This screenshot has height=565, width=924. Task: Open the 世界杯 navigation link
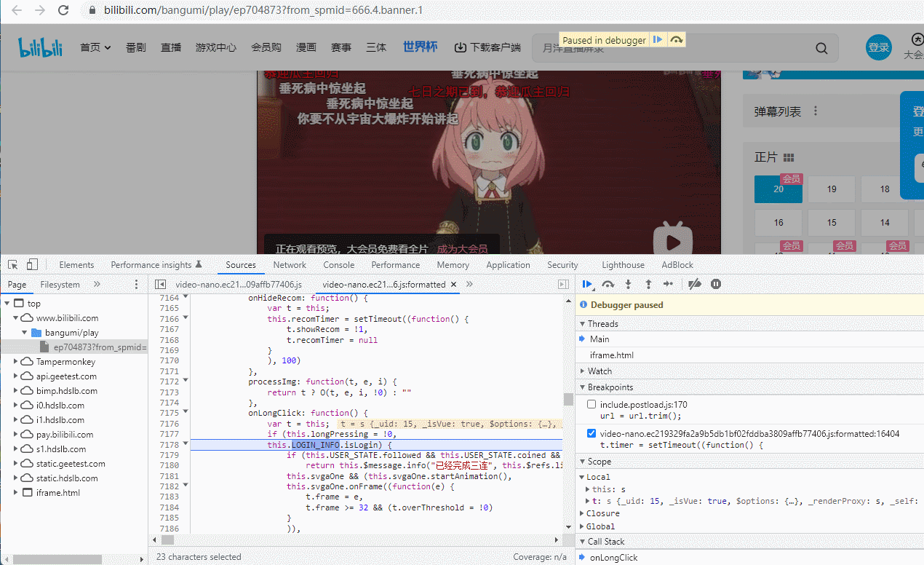tap(421, 47)
